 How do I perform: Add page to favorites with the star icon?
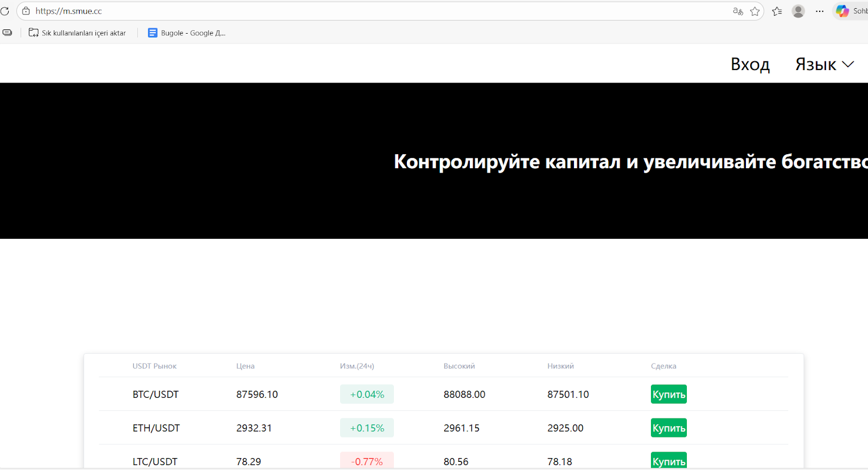[755, 11]
